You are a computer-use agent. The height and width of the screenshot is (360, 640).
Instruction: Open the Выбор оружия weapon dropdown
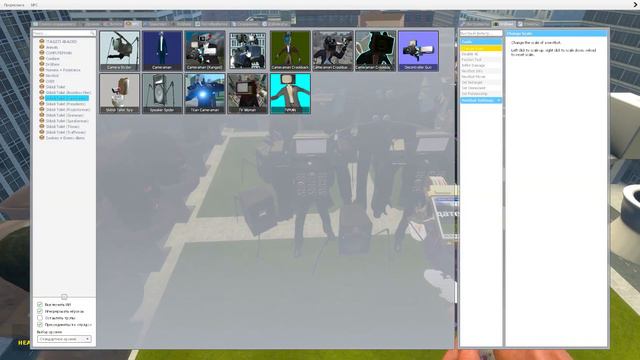[x=64, y=339]
